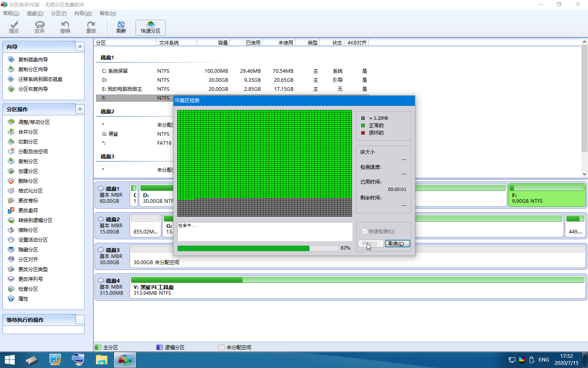Click the 放弃 (Discard) toolbar icon
The height and width of the screenshot is (368, 588).
[x=40, y=27]
